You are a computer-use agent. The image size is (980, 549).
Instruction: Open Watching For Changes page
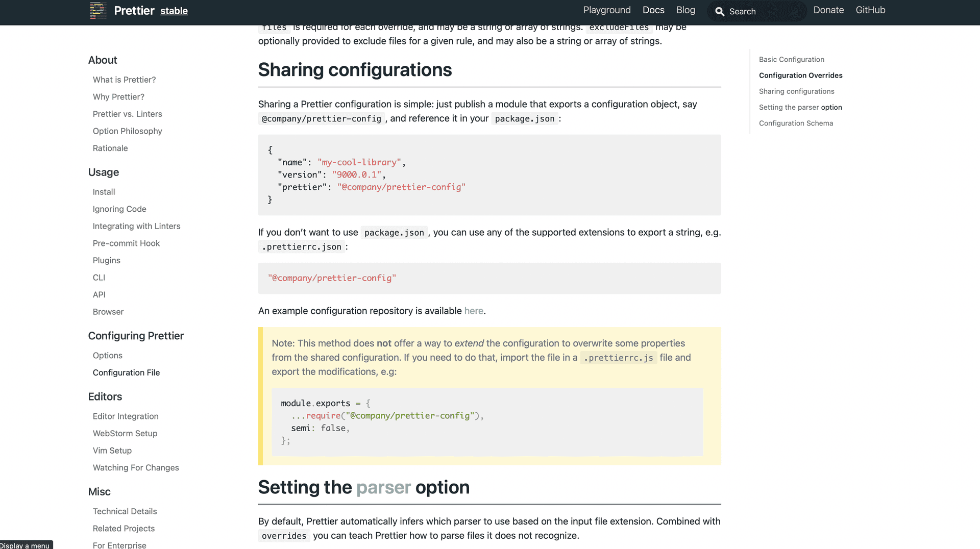pos(136,467)
